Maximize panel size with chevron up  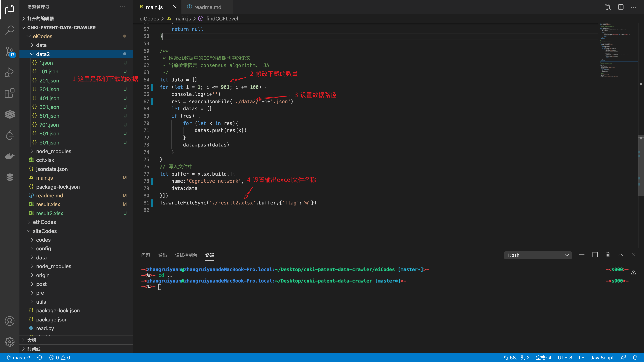click(x=621, y=255)
